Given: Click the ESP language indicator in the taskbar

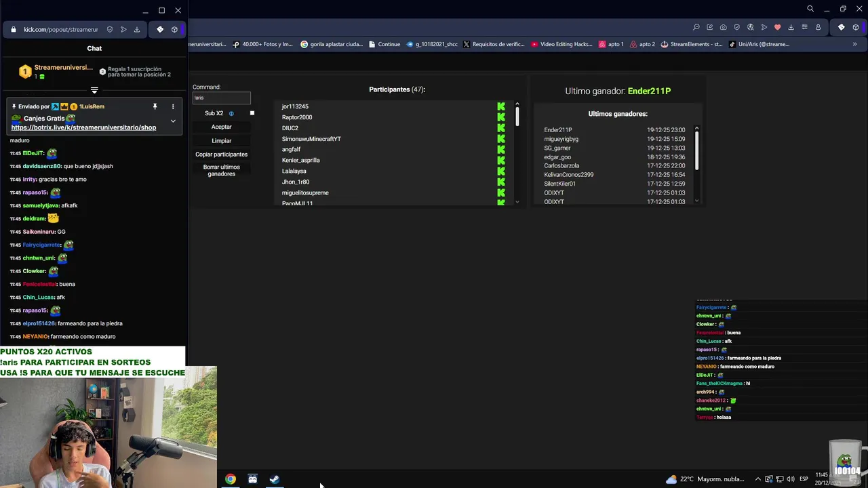Looking at the screenshot, I should pos(804,479).
